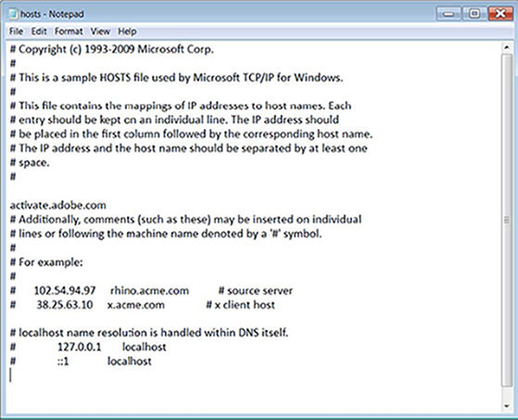This screenshot has height=420, width=518.
Task: Open the File menu
Action: pyautogui.click(x=16, y=32)
